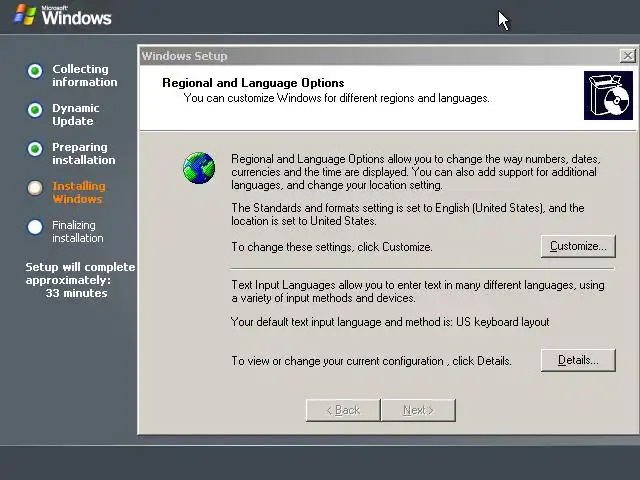Click the 'Regional and Language Options' heading
Viewport: 640px width, 480px height.
click(253, 83)
